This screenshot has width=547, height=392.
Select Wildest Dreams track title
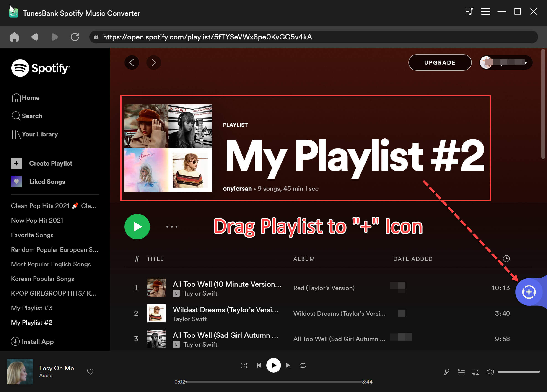226,310
